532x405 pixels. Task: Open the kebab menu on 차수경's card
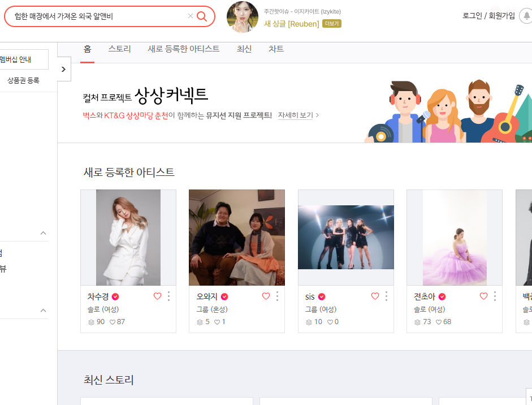click(168, 295)
